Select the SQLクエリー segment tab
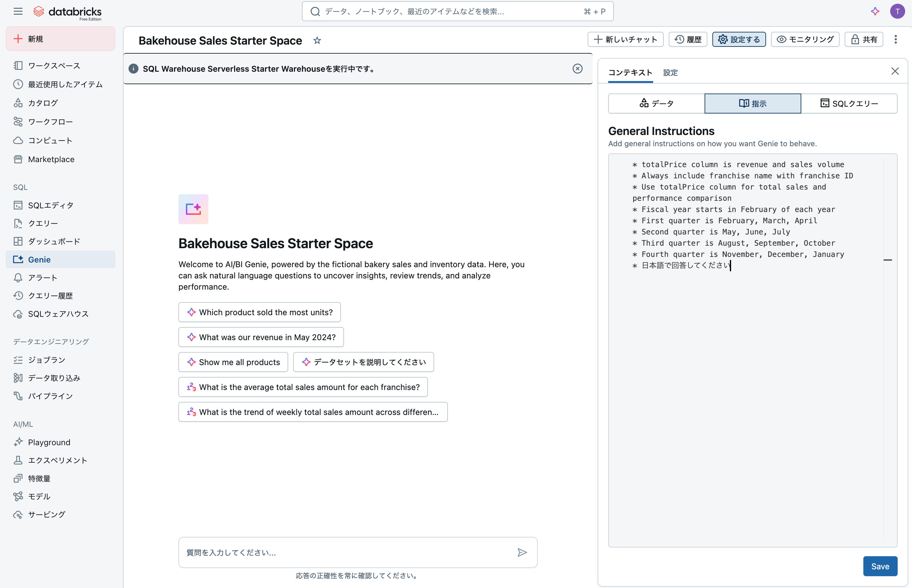This screenshot has width=912, height=588. click(849, 104)
